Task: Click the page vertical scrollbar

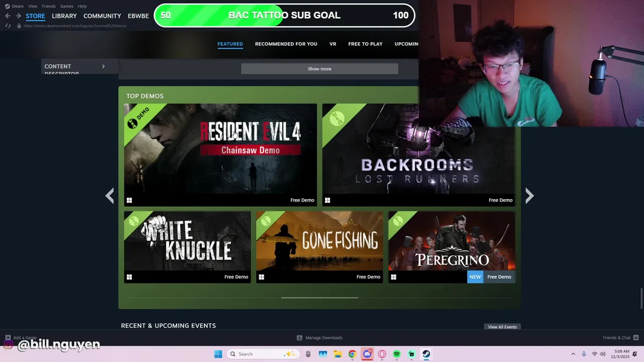Action: (641, 298)
